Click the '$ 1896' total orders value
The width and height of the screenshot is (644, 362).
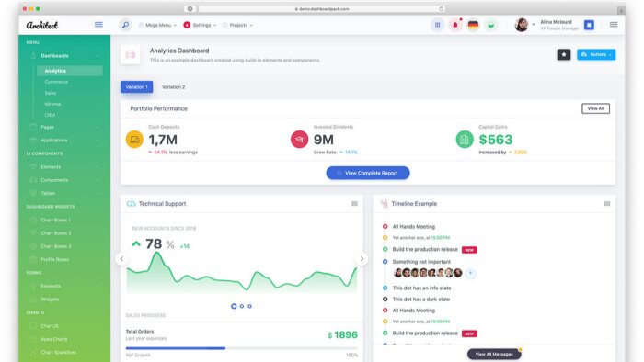tap(342, 335)
